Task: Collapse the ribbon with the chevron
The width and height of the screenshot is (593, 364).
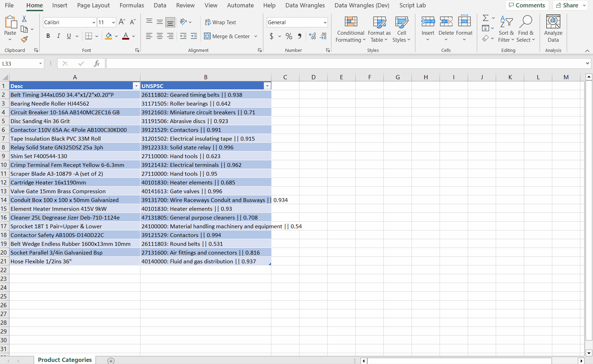Action: [x=587, y=50]
